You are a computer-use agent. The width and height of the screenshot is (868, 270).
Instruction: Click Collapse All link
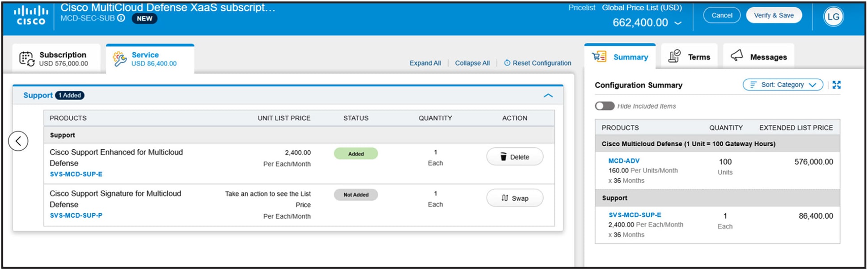pos(472,63)
